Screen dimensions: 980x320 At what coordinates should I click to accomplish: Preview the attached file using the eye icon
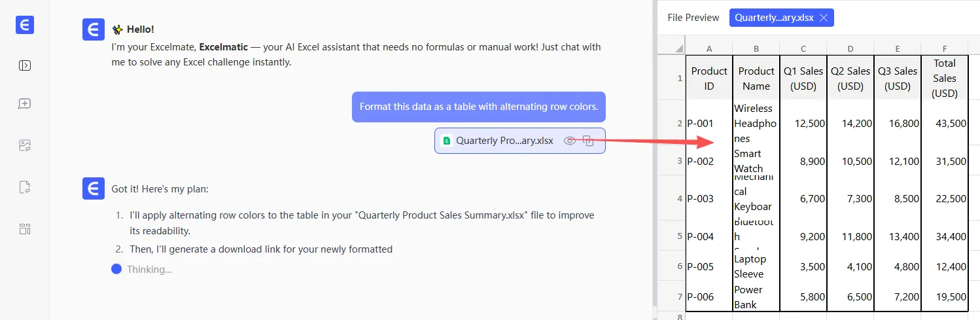pos(570,141)
